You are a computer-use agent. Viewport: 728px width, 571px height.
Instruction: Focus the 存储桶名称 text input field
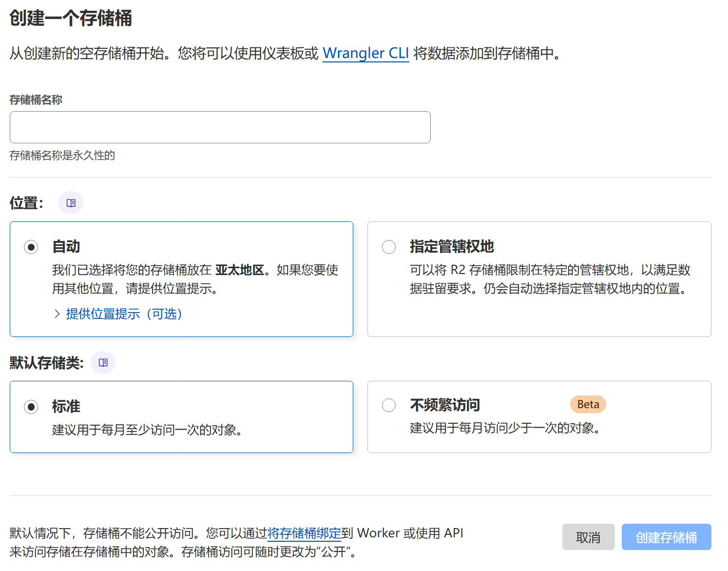220,127
